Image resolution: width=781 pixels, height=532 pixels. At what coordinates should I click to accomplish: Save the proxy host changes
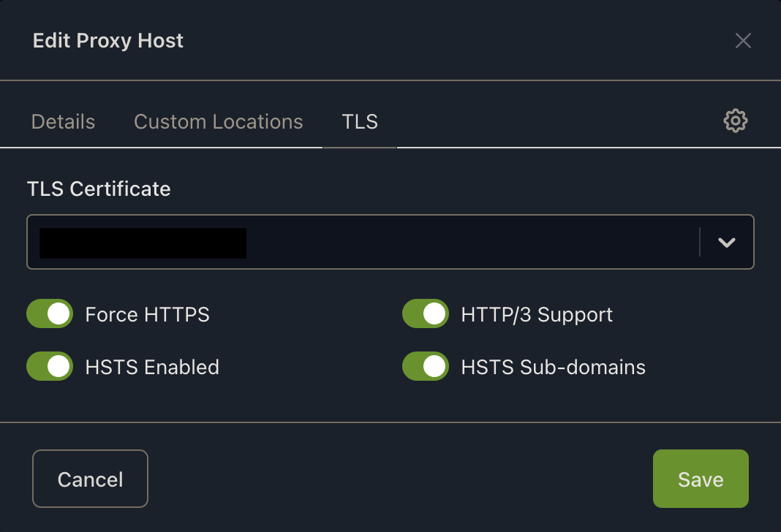click(700, 479)
